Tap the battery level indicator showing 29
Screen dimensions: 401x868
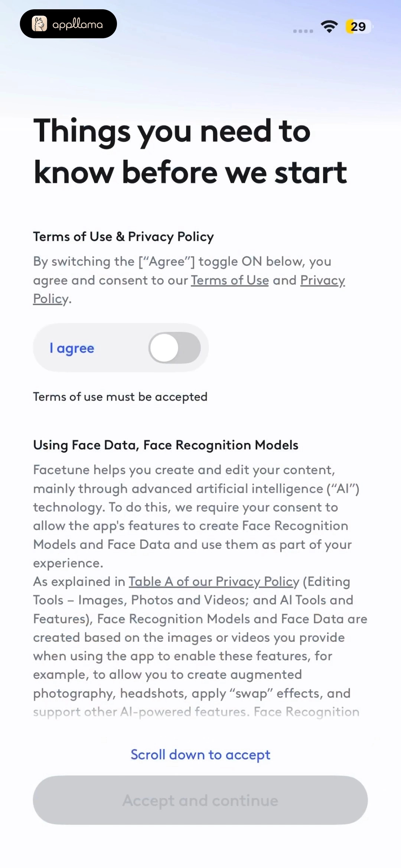(x=359, y=26)
